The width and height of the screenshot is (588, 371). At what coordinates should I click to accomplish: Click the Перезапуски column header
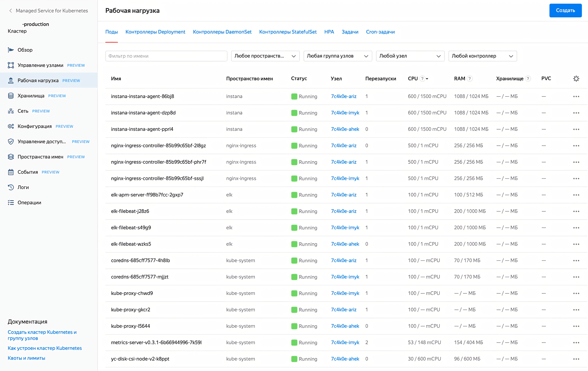(380, 79)
